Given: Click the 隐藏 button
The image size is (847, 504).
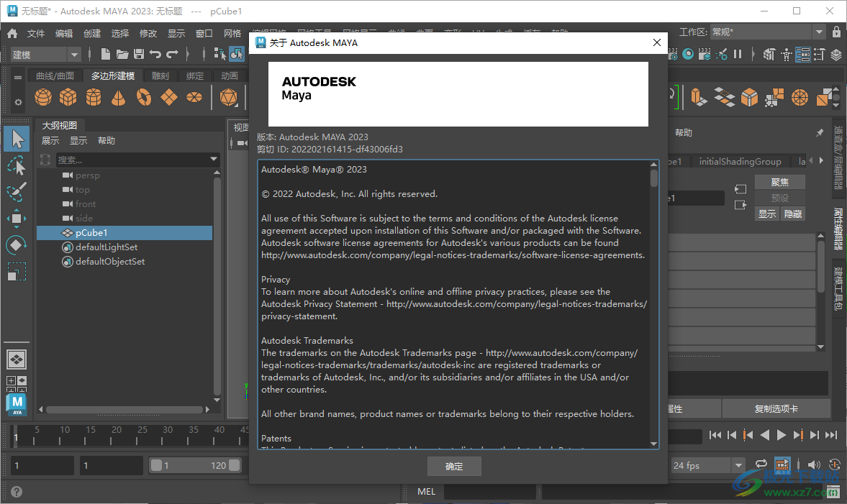Looking at the screenshot, I should pyautogui.click(x=793, y=214).
